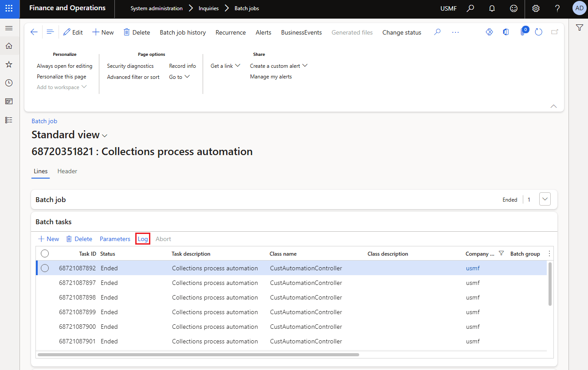588x370 pixels.
Task: Click the Batch job breadcrumb link
Action: [44, 121]
